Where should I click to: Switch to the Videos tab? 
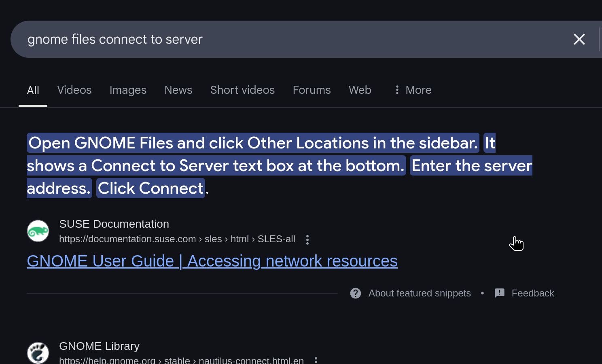pyautogui.click(x=74, y=90)
